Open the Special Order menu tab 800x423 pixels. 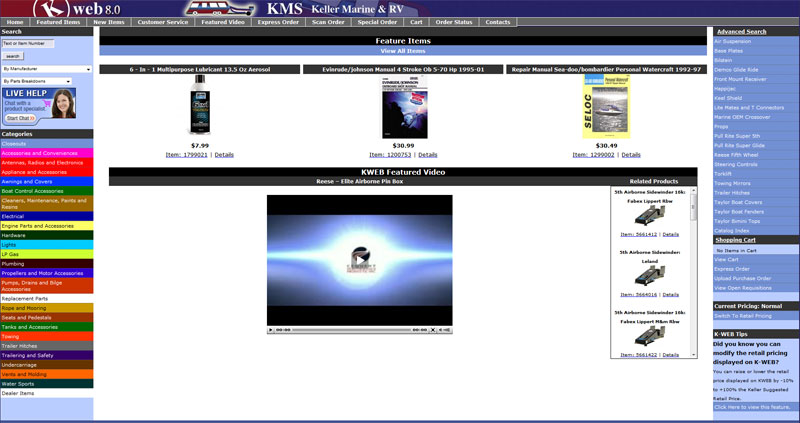coord(377,22)
